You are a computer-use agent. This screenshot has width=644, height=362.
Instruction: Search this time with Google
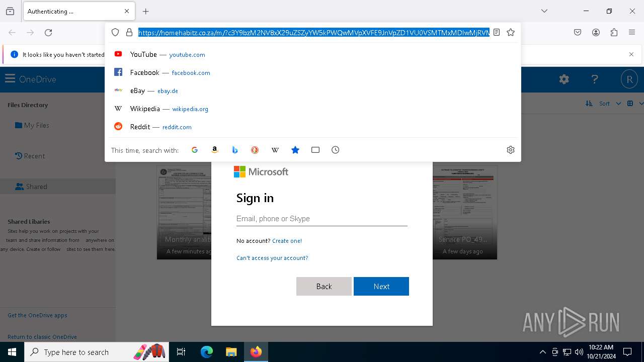pos(195,150)
